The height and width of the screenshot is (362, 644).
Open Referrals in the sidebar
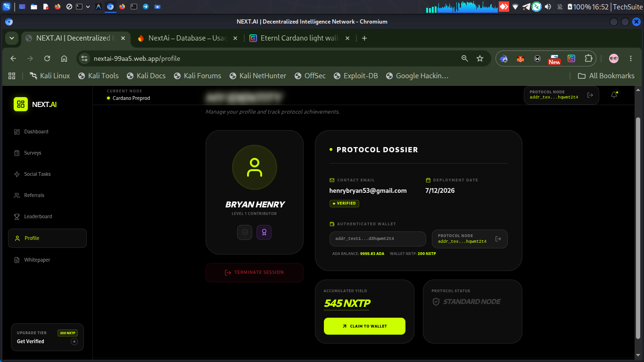tap(47, 195)
